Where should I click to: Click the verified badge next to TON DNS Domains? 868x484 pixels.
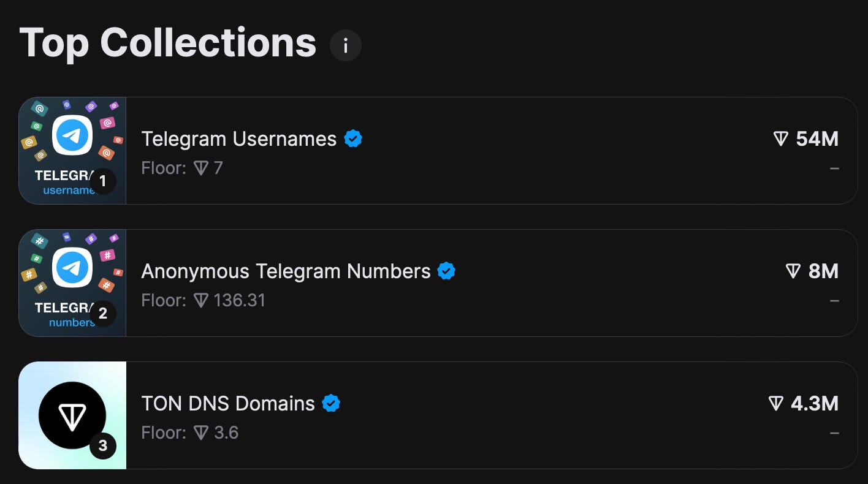tap(331, 404)
